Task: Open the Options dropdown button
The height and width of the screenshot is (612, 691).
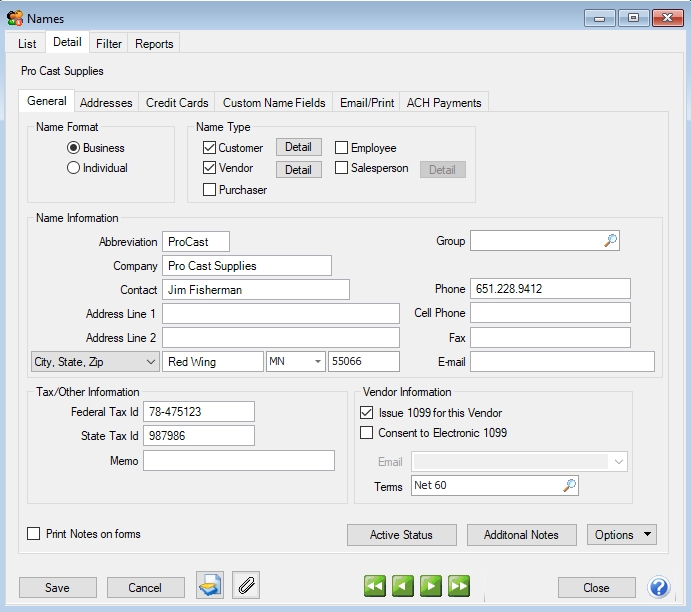Action: click(x=621, y=535)
